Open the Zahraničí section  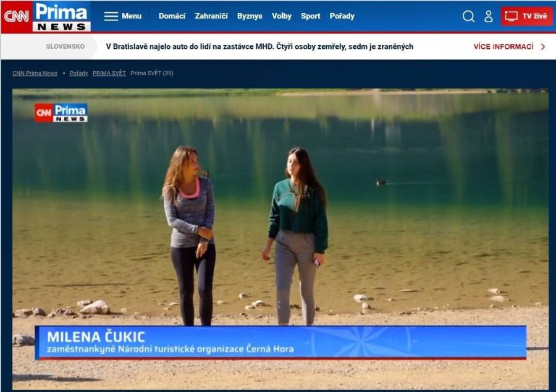tap(211, 16)
